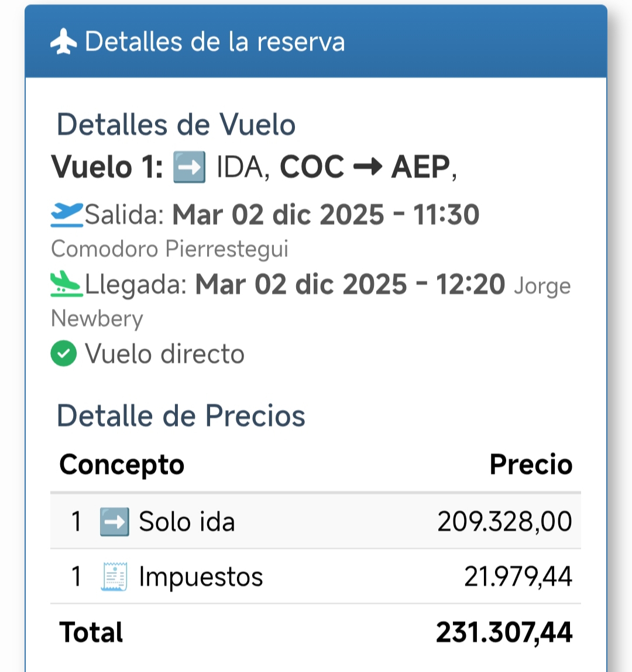
Task: Click the airplane icon in the header
Action: [x=63, y=42]
